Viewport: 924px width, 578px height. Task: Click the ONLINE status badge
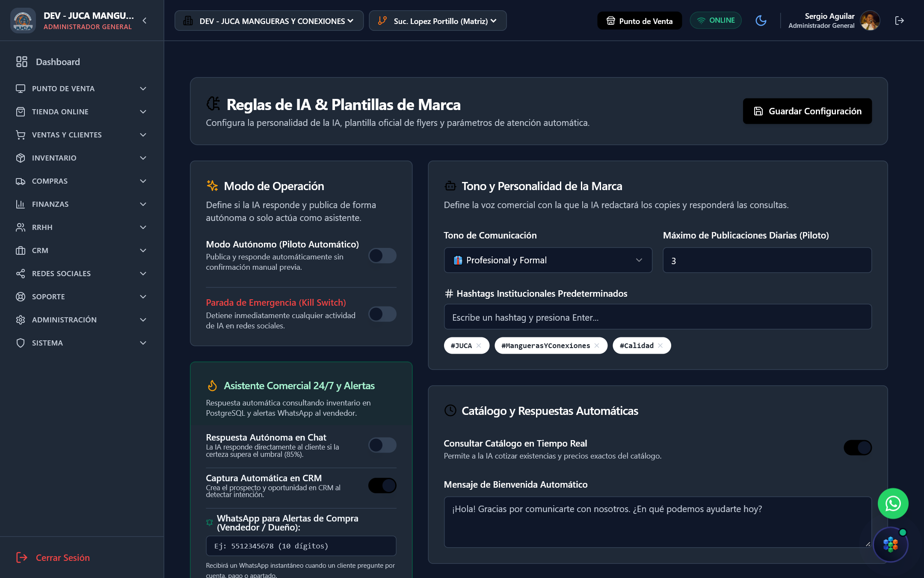pyautogui.click(x=716, y=21)
